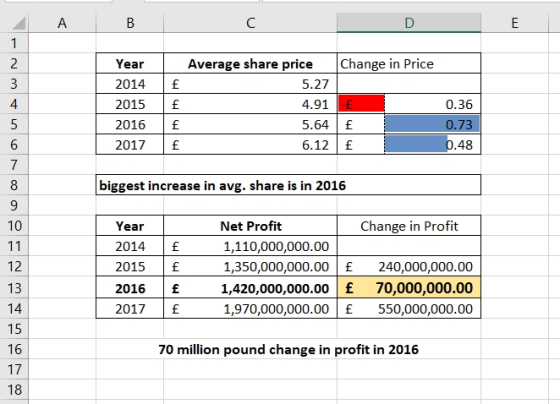Select the share price cell 4.91
This screenshot has height=404, width=560.
[250, 104]
